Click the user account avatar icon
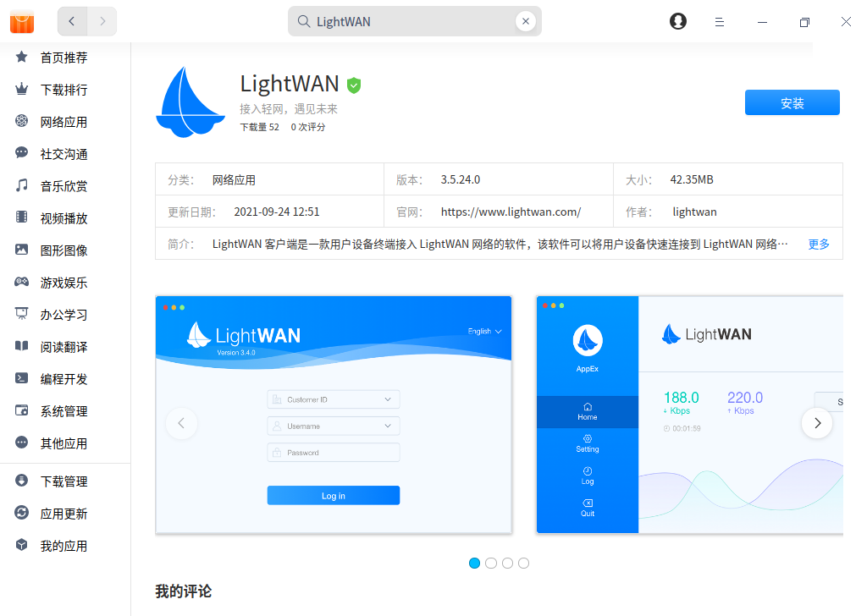 pos(677,22)
